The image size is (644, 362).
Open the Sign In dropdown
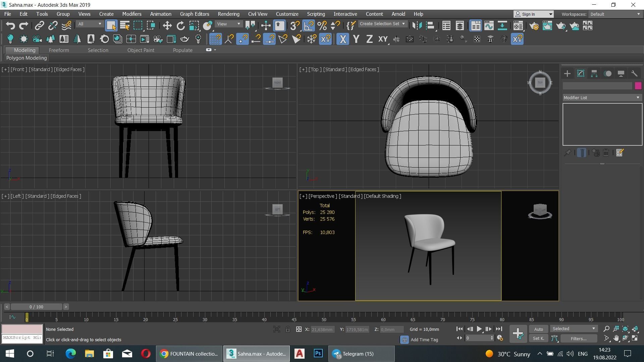pyautogui.click(x=533, y=14)
